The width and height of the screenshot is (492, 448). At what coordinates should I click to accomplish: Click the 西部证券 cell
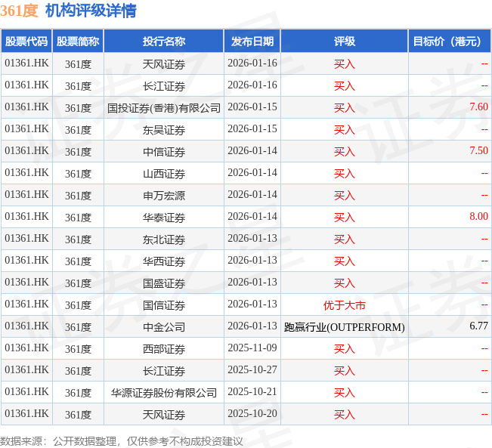(x=164, y=349)
